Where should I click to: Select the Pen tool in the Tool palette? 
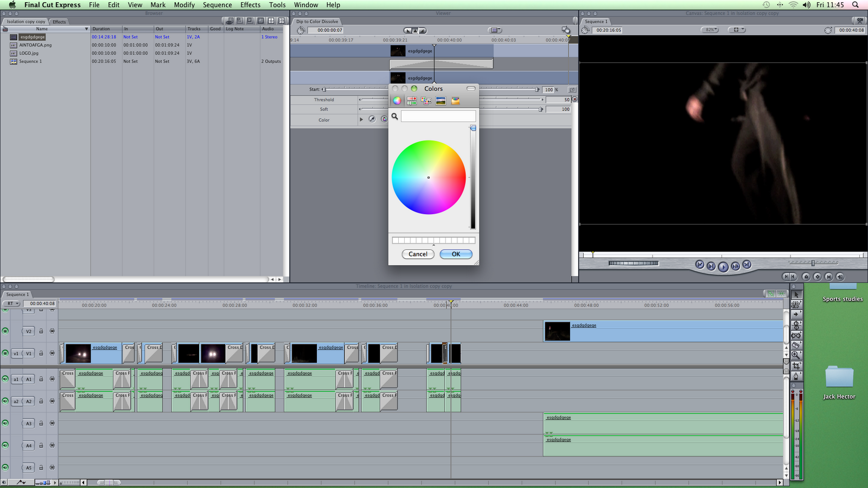tap(796, 376)
